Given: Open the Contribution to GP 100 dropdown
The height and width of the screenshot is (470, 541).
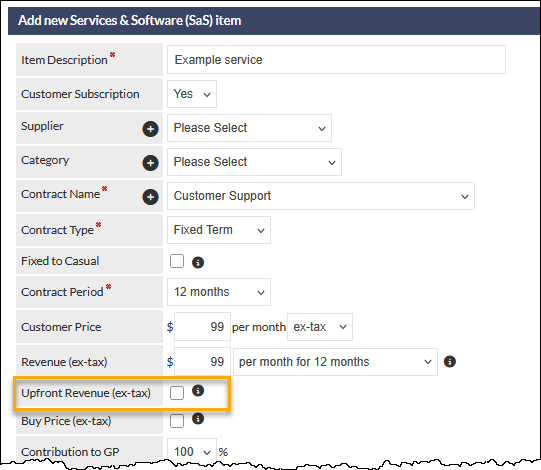Looking at the screenshot, I should click(192, 451).
